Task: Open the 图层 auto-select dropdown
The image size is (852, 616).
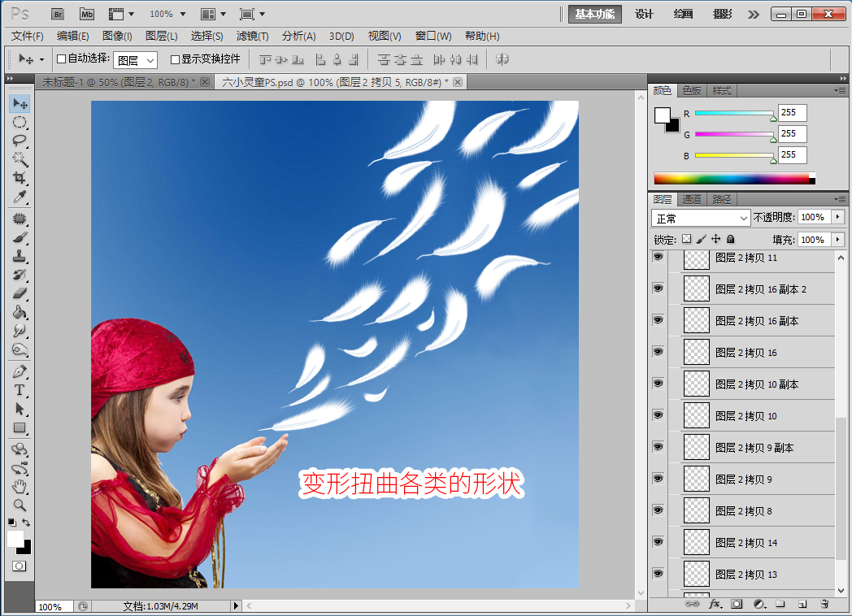Action: (x=135, y=60)
